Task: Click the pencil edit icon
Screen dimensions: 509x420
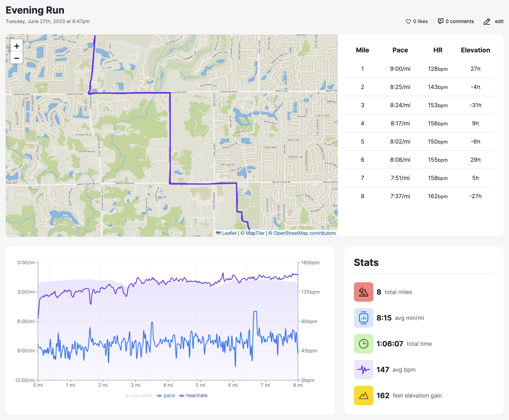Action: point(487,21)
